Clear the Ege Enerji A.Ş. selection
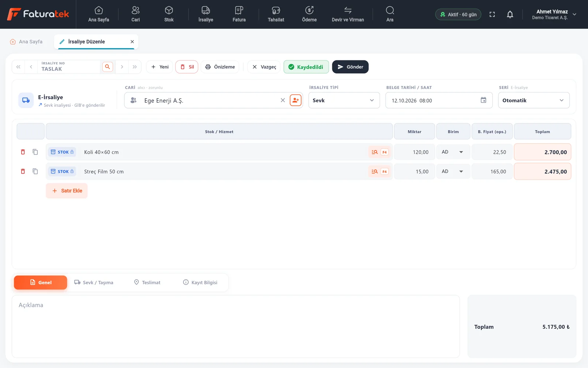This screenshot has width=588, height=368. pyautogui.click(x=283, y=100)
